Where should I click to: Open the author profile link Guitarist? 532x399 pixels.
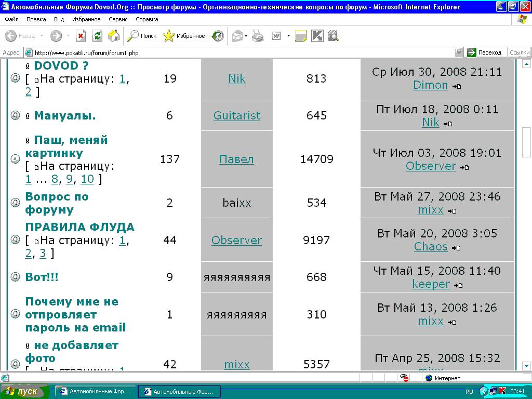tap(237, 116)
